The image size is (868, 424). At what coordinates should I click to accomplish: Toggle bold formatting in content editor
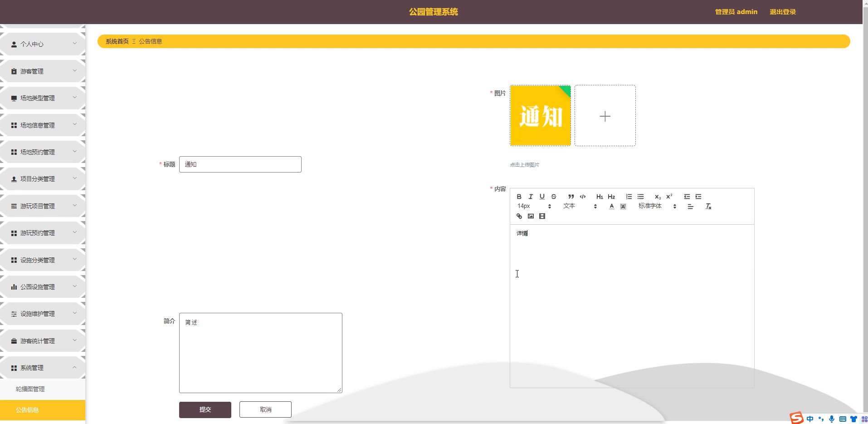(519, 197)
